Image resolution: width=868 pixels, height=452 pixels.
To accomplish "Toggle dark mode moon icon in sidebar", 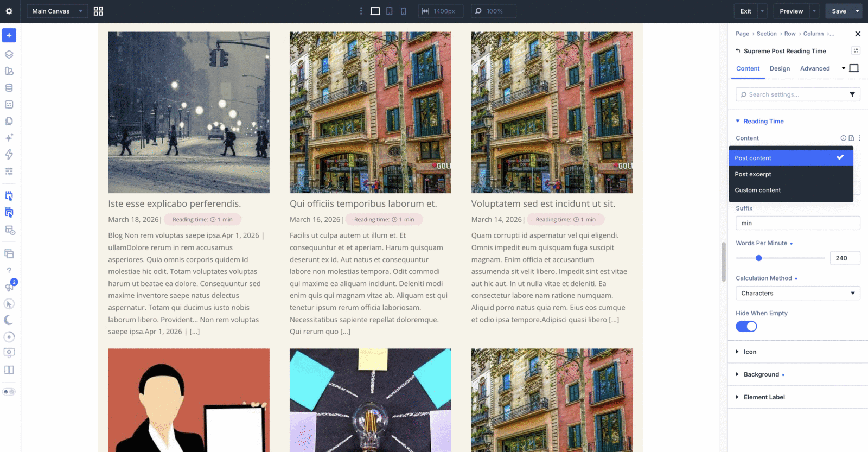I will pos(9,320).
